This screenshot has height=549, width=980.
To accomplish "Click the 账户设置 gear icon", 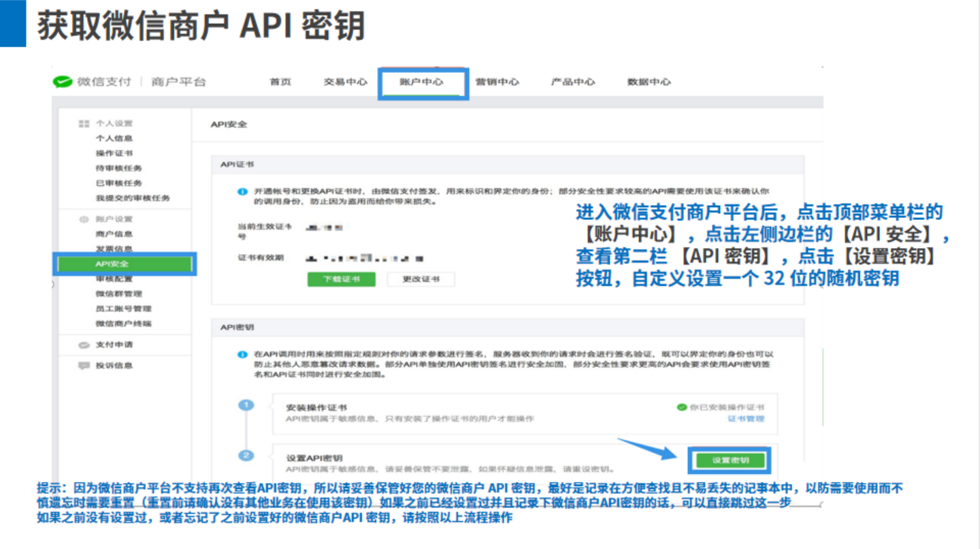I will pyautogui.click(x=84, y=219).
